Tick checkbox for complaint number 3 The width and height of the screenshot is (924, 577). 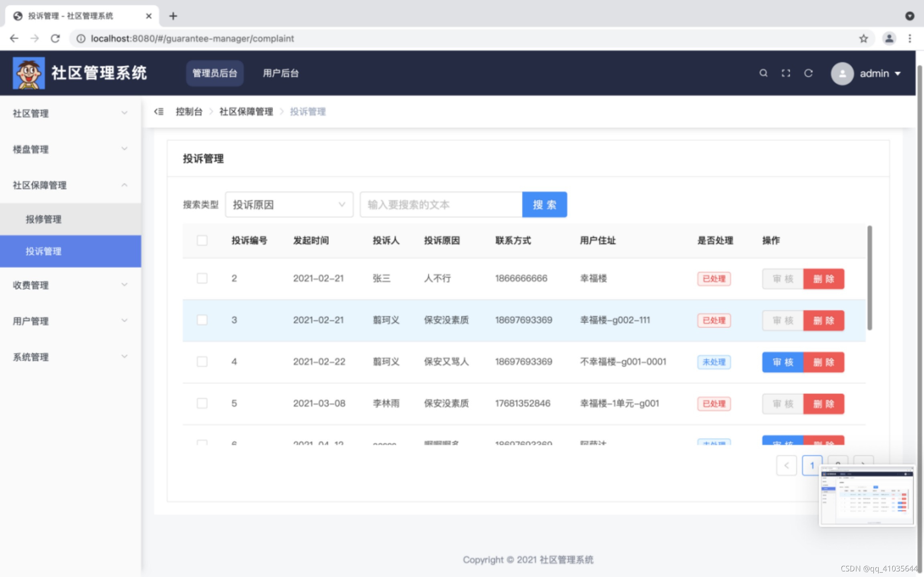click(x=202, y=320)
